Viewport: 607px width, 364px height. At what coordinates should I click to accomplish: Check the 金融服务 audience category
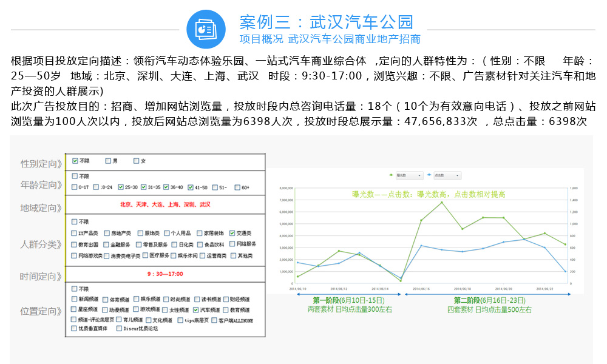click(x=106, y=244)
